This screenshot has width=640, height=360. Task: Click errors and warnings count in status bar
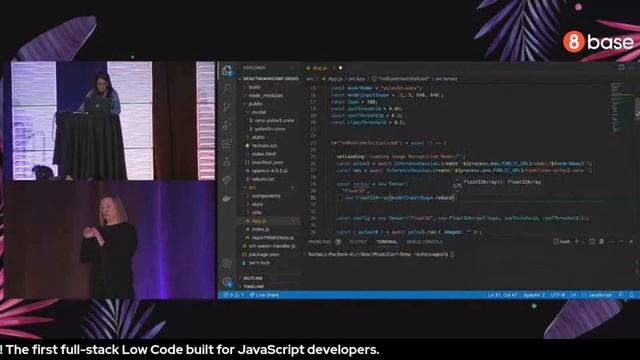(x=233, y=295)
